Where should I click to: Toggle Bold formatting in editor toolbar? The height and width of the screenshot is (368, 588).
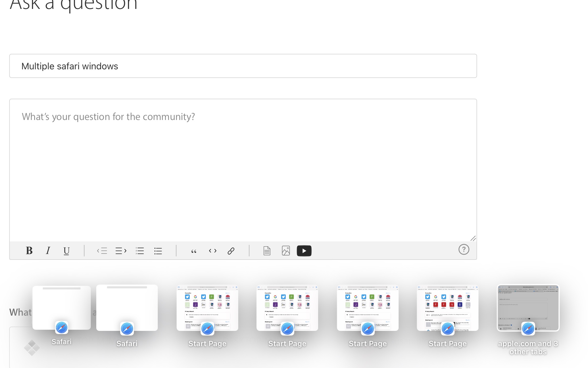click(x=29, y=251)
